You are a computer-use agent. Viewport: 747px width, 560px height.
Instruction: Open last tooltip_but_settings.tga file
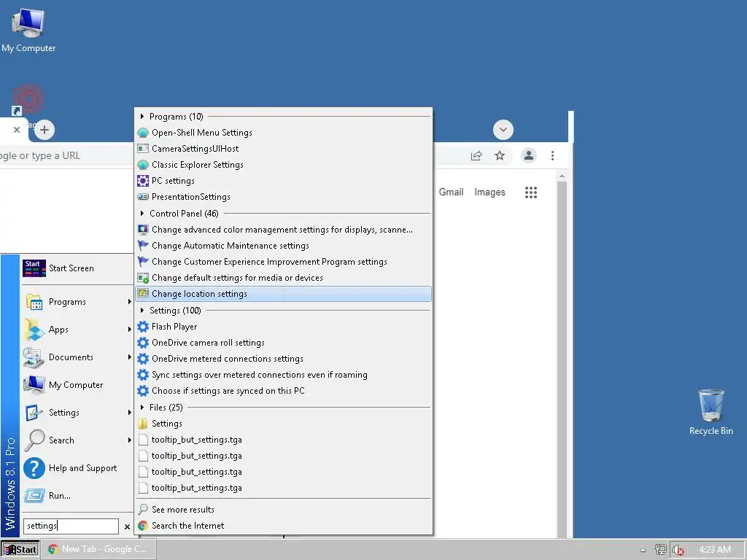point(284,488)
